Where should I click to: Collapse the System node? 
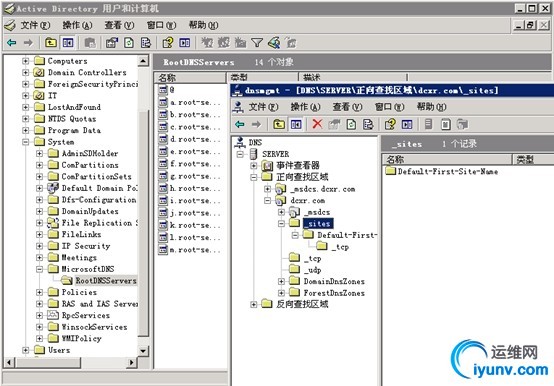tap(25, 142)
